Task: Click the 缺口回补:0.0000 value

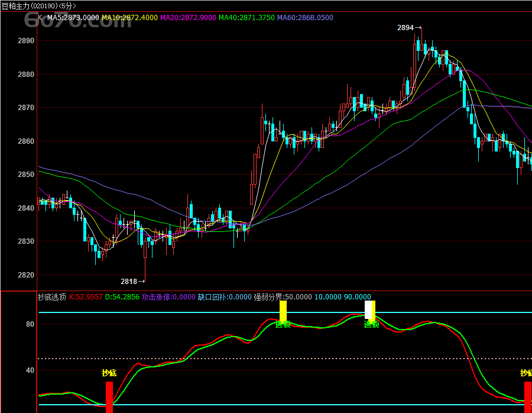Action: [x=225, y=297]
